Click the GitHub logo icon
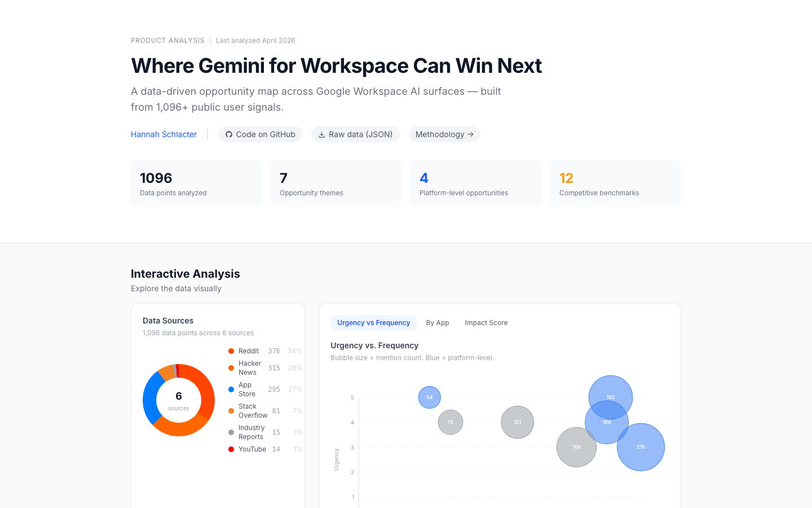812x508 pixels. (x=229, y=134)
